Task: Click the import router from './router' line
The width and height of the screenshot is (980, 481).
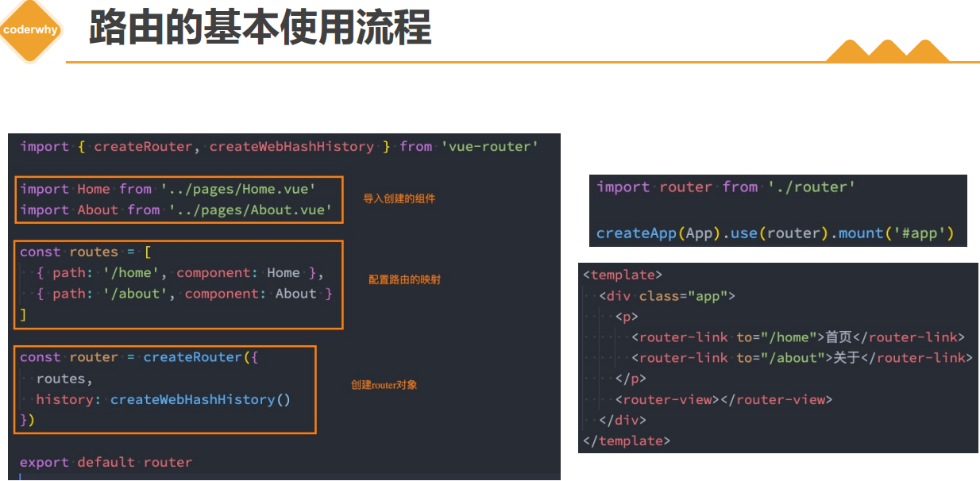Action: (726, 187)
